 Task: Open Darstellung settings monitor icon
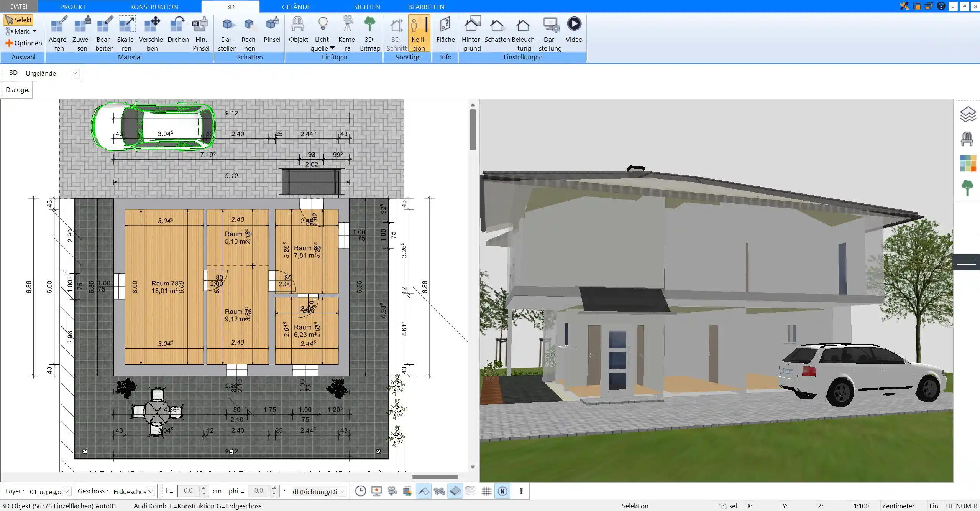click(x=550, y=34)
